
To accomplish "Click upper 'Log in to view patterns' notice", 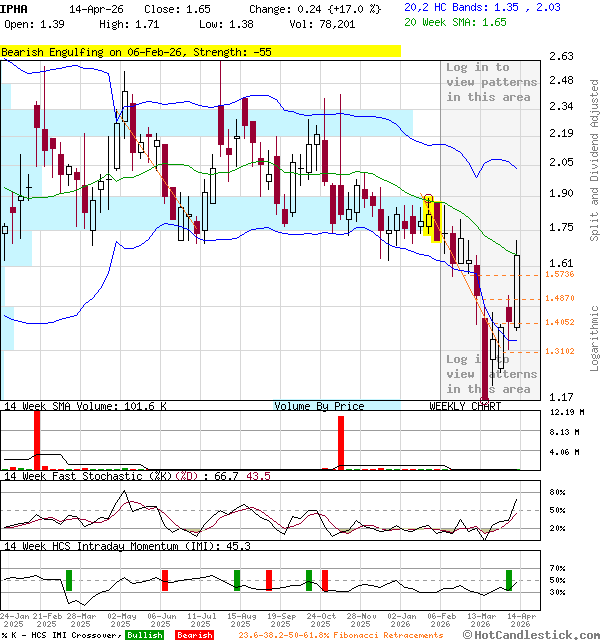I will (x=491, y=82).
